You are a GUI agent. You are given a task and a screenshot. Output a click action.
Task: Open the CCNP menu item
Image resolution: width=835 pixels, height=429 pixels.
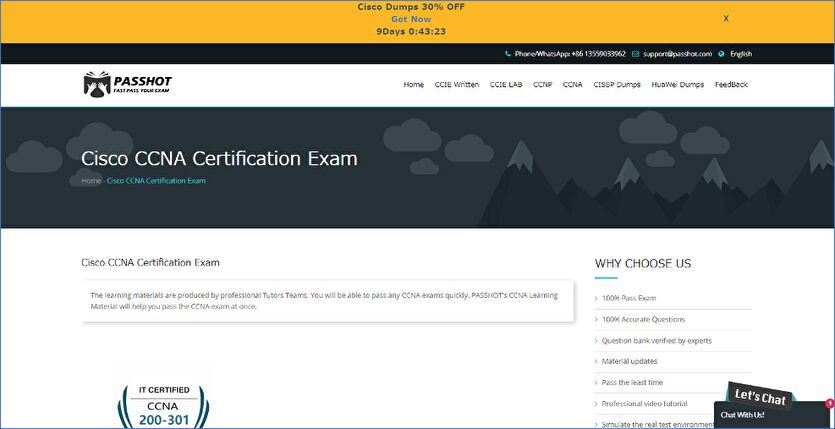543,84
